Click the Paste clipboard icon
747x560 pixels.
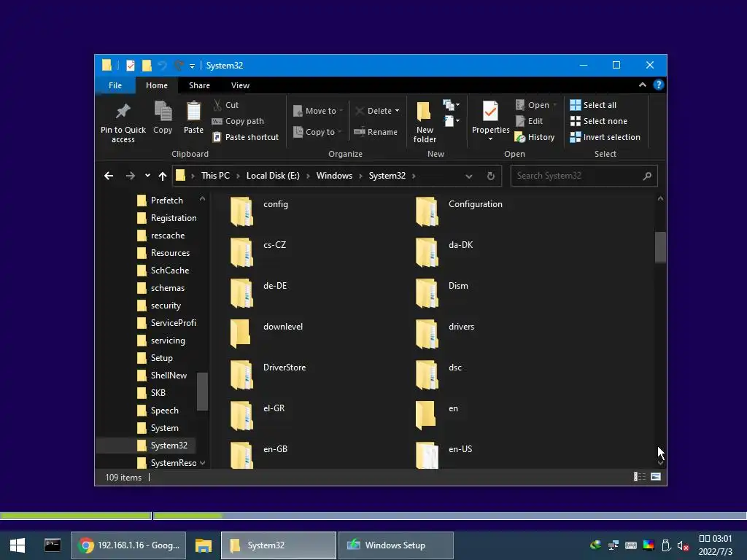[193, 117]
